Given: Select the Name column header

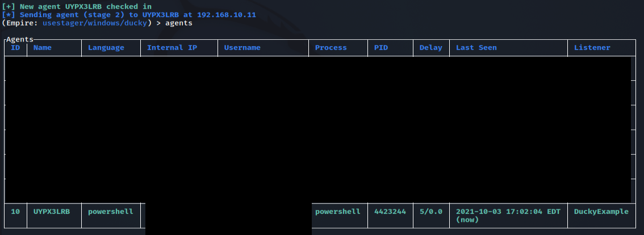Looking at the screenshot, I should pos(43,48).
